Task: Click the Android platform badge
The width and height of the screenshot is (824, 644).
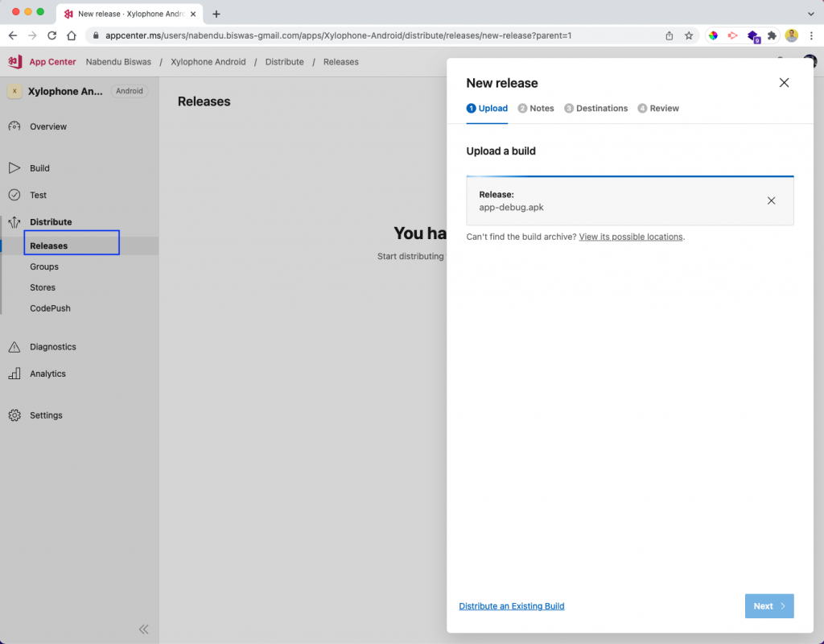Action: pyautogui.click(x=130, y=91)
